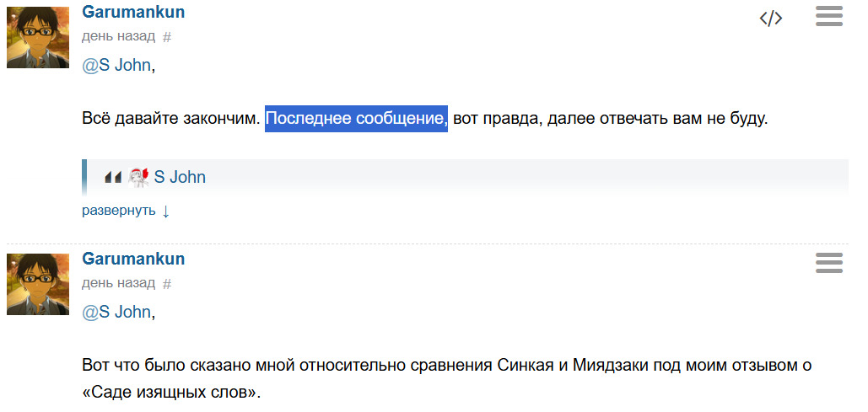Click Garumankun's avatar on the second comment
Image resolution: width=868 pixels, height=412 pixels.
(x=38, y=284)
